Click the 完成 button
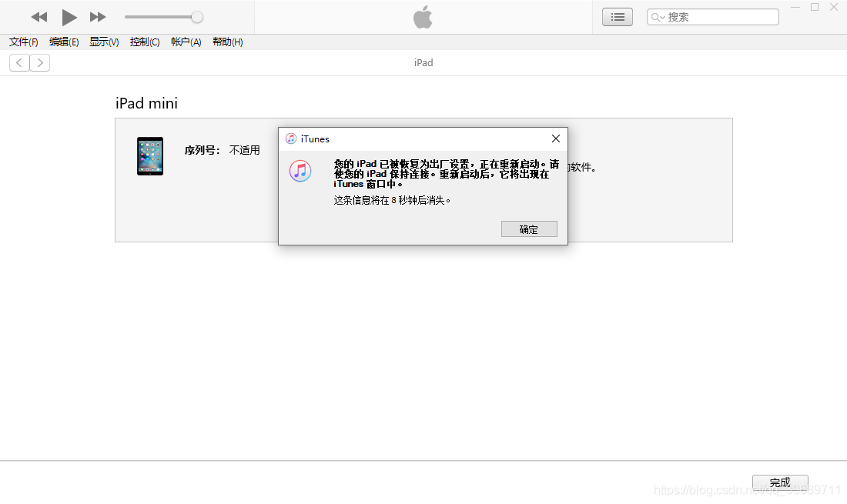Image resolution: width=847 pixels, height=504 pixels. click(780, 482)
